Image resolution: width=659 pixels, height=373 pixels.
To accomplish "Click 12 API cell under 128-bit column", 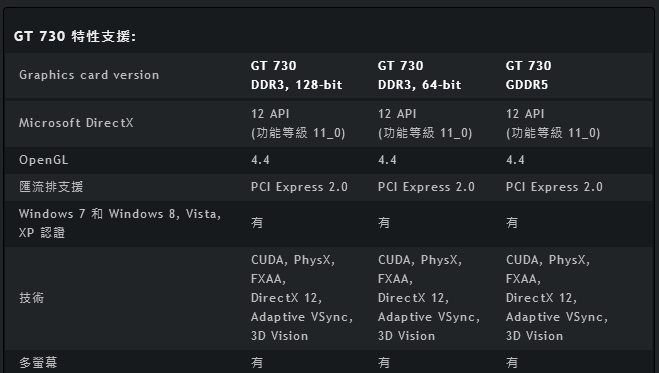I will coord(298,123).
